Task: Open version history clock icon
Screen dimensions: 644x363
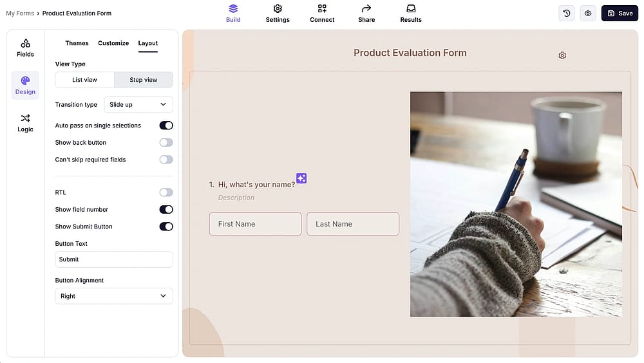Action: coord(566,13)
